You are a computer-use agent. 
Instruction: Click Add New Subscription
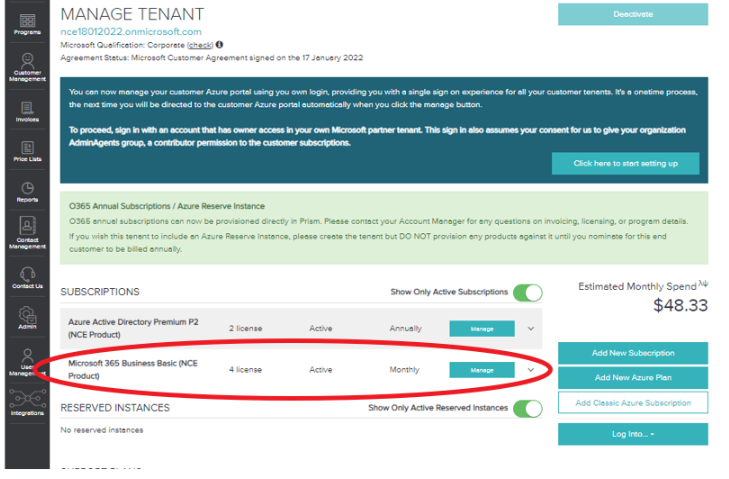632,353
